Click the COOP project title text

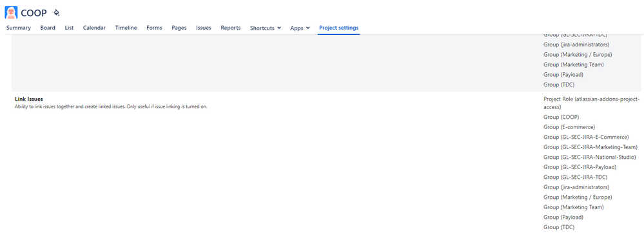[34, 13]
